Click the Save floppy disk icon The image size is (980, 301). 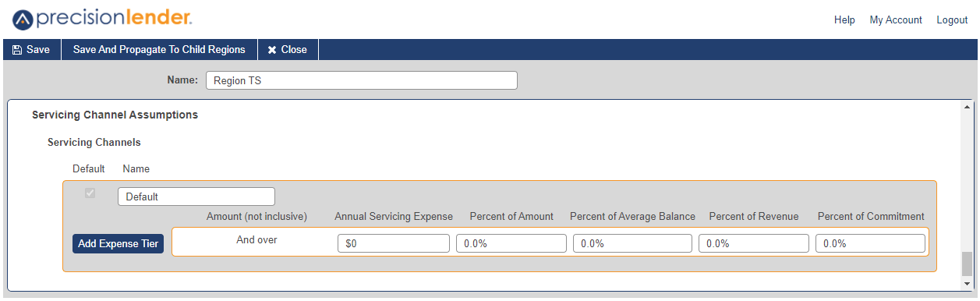click(x=17, y=50)
